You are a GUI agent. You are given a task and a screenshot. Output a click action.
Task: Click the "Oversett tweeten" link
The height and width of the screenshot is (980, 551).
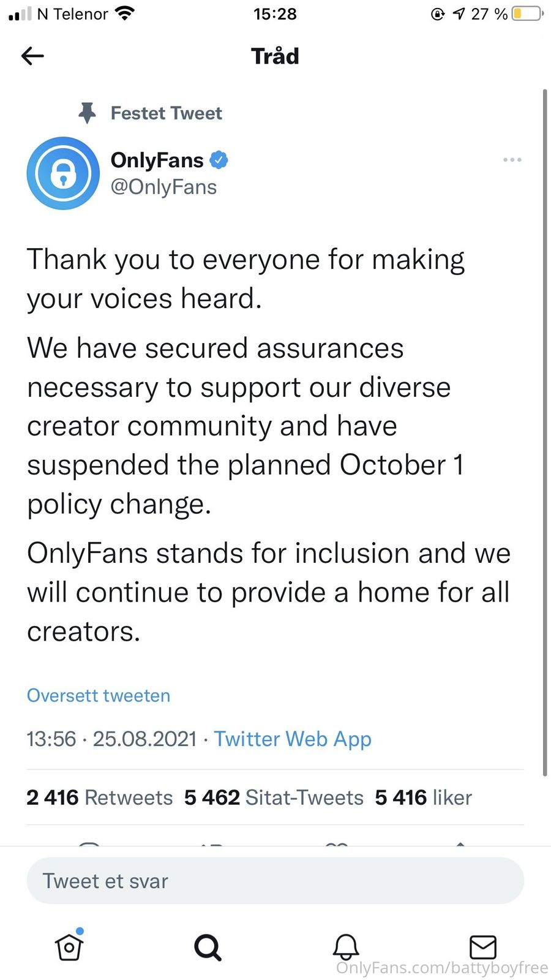click(99, 696)
